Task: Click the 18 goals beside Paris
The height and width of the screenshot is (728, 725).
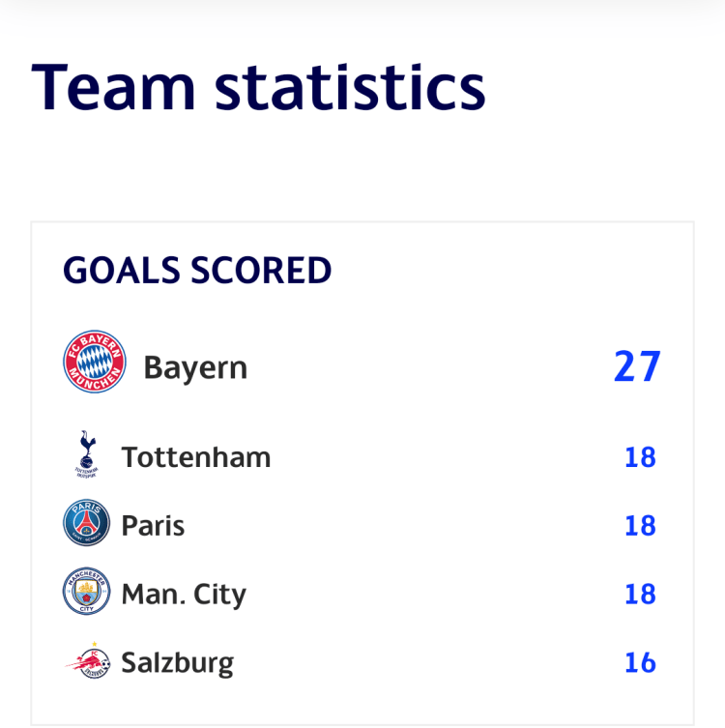Action: click(x=640, y=525)
